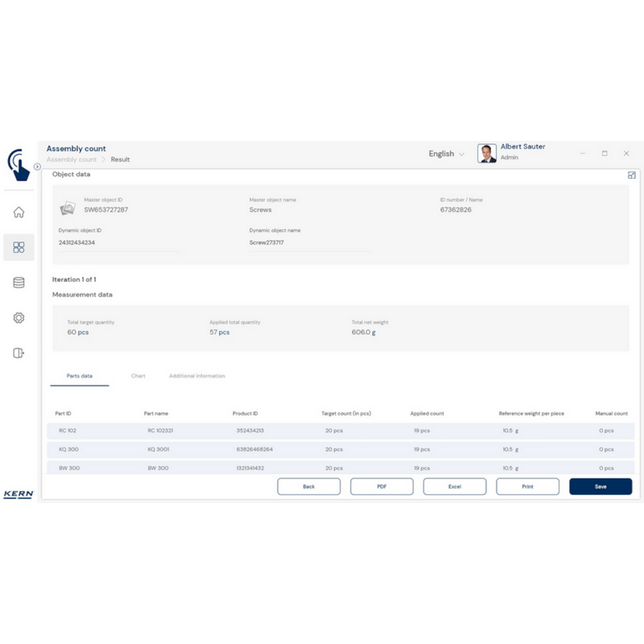644x644 pixels.
Task: Select the modules grid icon in sidebar
Action: [19, 247]
